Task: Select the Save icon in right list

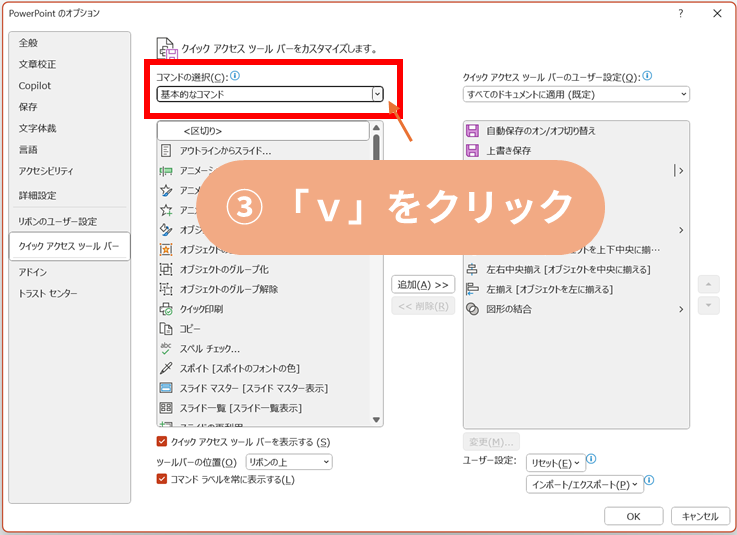Action: click(473, 150)
